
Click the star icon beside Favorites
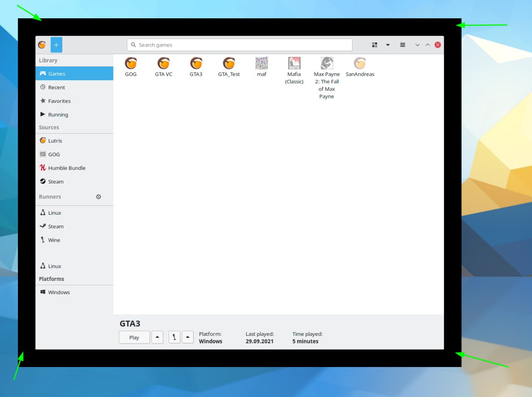(x=43, y=101)
